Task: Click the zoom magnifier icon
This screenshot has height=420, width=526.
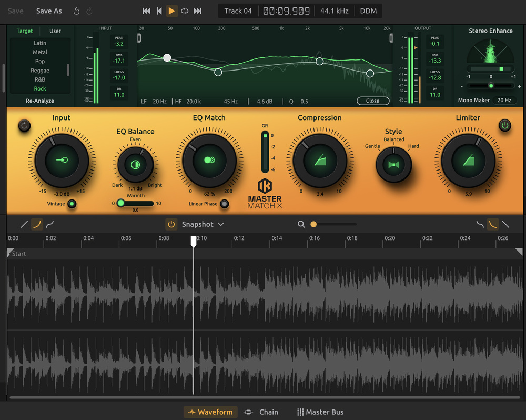Action: (301, 224)
